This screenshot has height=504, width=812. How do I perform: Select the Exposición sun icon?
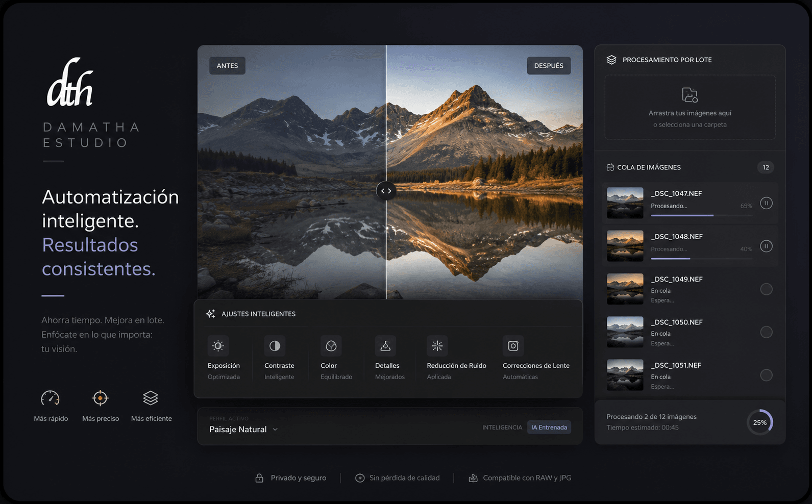point(218,346)
